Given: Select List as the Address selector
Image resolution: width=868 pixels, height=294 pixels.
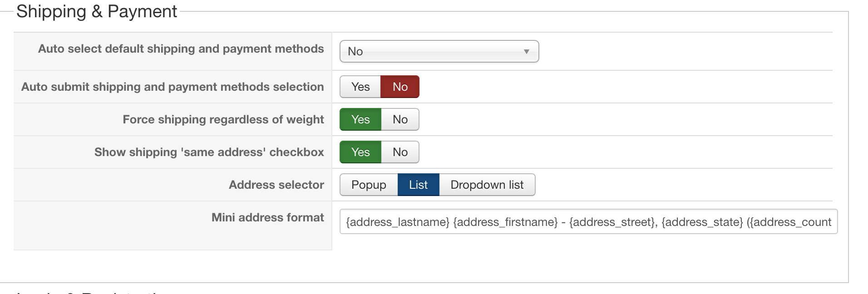Looking at the screenshot, I should point(418,185).
